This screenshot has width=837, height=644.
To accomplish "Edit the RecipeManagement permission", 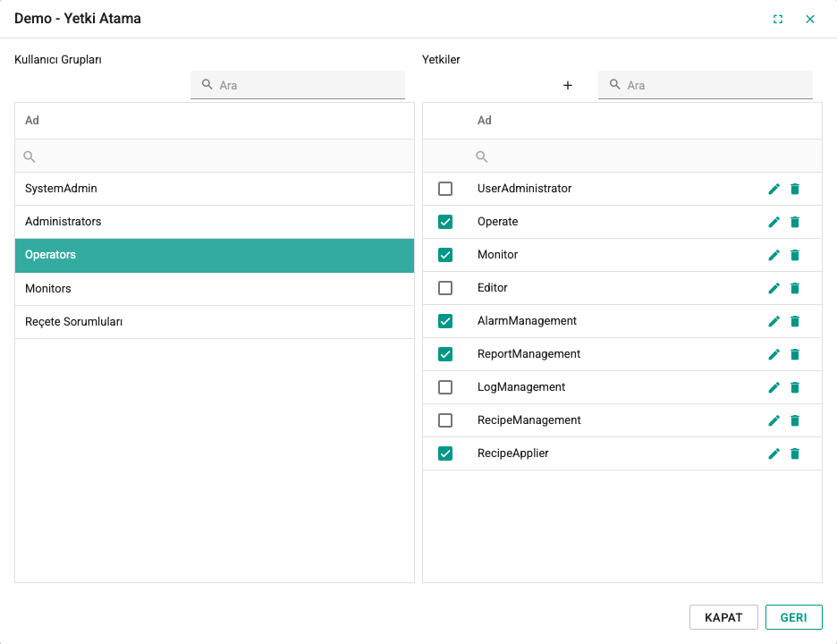I will (x=774, y=420).
